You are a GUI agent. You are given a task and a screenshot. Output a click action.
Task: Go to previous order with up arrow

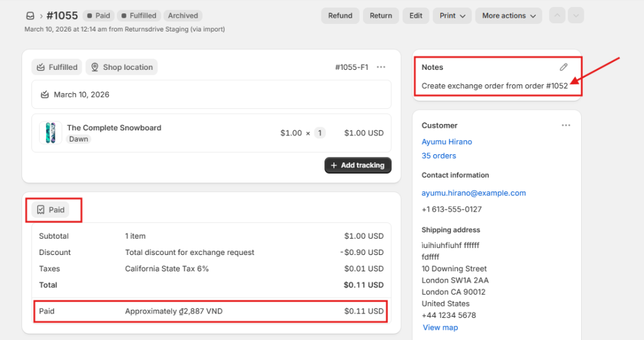557,16
